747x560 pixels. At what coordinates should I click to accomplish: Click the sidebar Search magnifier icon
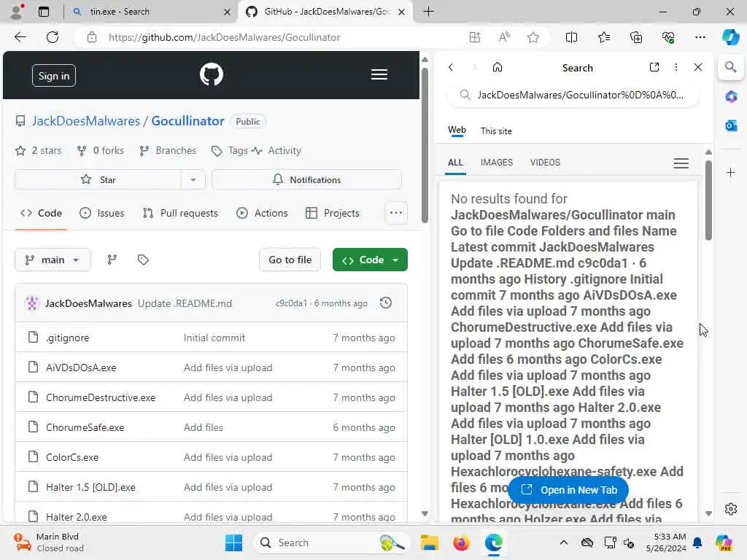click(730, 67)
